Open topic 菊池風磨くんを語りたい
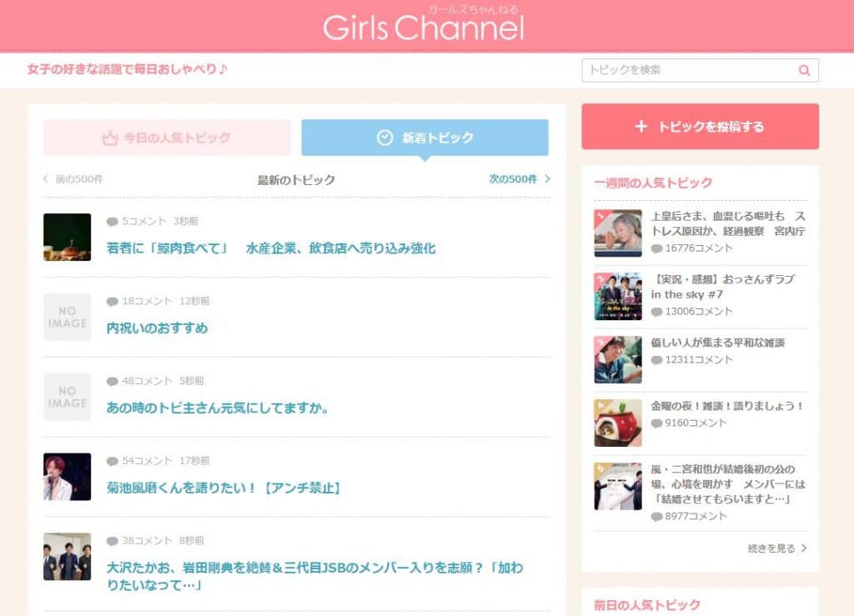This screenshot has width=854, height=616. 224,488
